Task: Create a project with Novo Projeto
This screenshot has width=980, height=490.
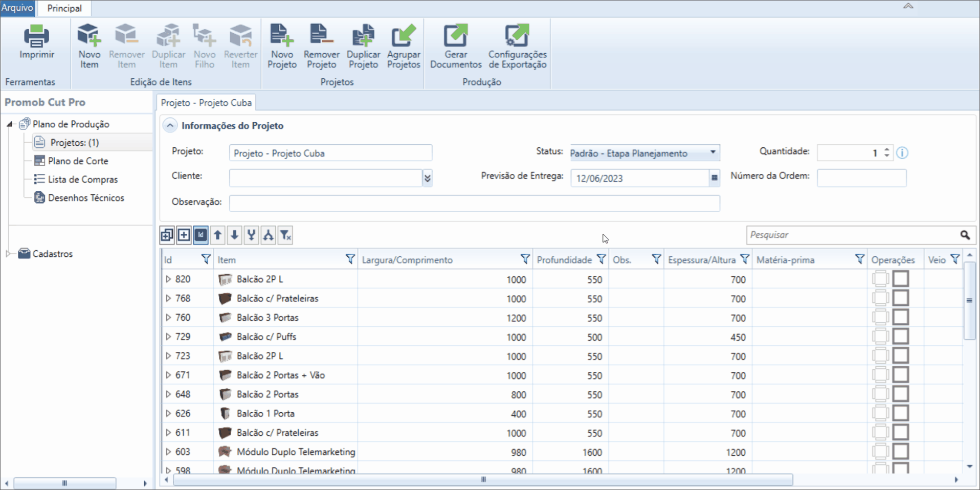Action: point(282,46)
